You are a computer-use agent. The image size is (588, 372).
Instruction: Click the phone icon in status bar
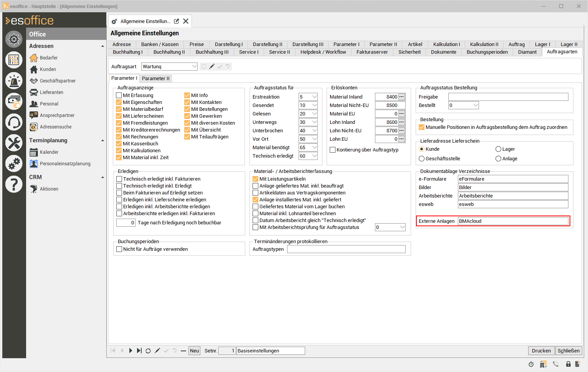pyautogui.click(x=556, y=364)
